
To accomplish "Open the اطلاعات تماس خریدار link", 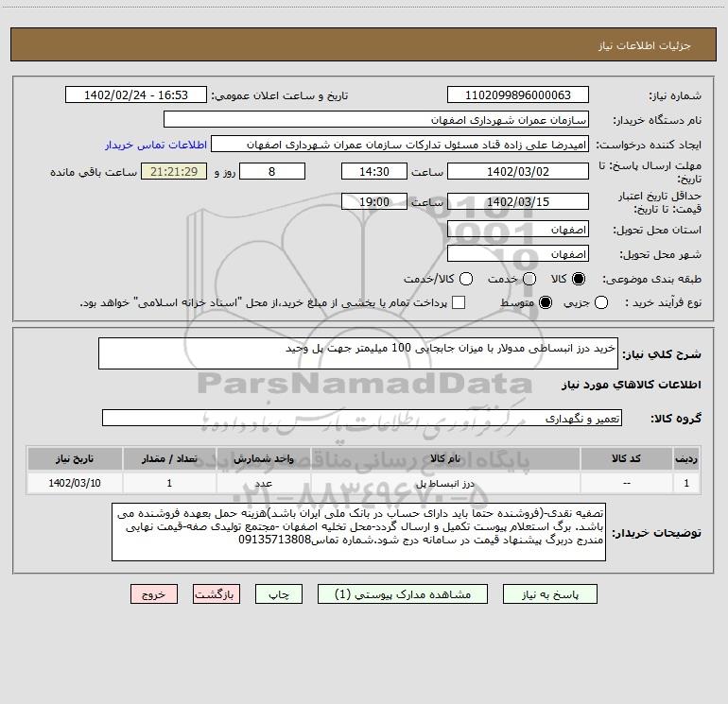I will [x=156, y=145].
